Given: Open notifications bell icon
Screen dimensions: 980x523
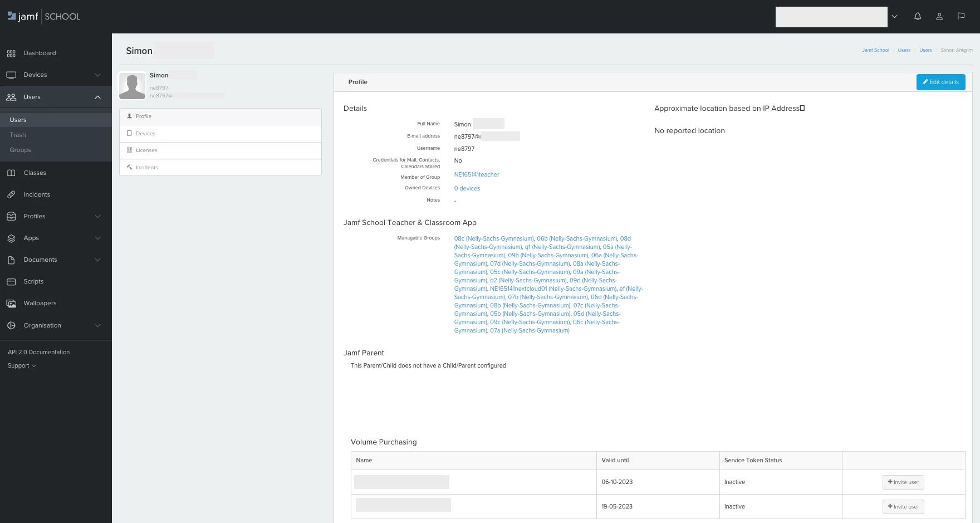Looking at the screenshot, I should (918, 17).
